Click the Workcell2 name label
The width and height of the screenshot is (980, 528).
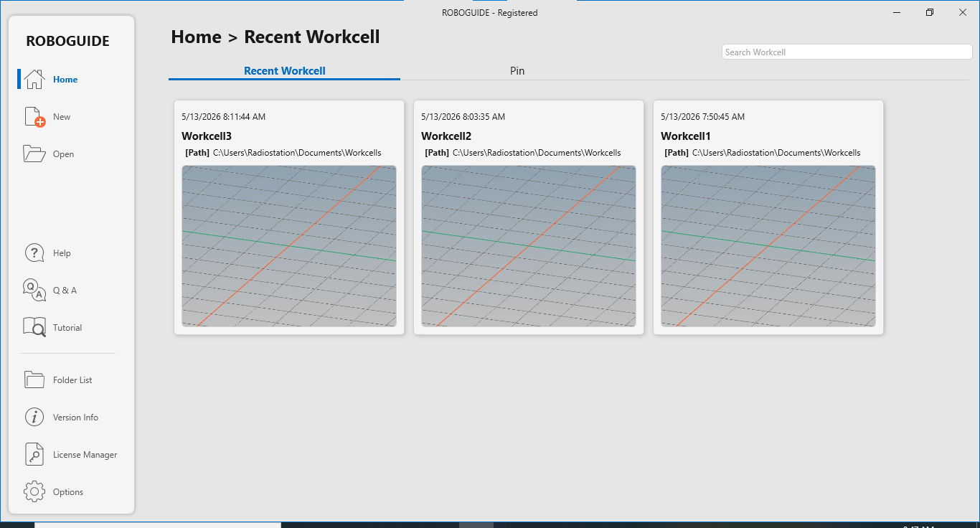(x=446, y=136)
